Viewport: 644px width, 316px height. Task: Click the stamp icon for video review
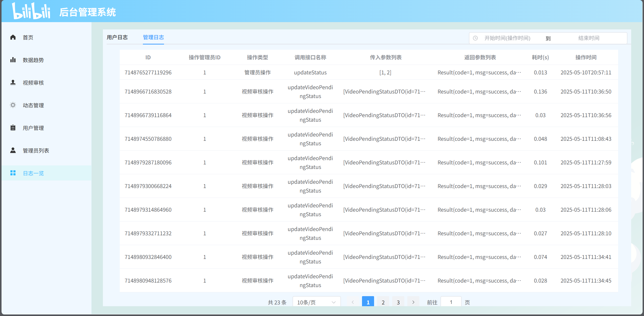[13, 82]
